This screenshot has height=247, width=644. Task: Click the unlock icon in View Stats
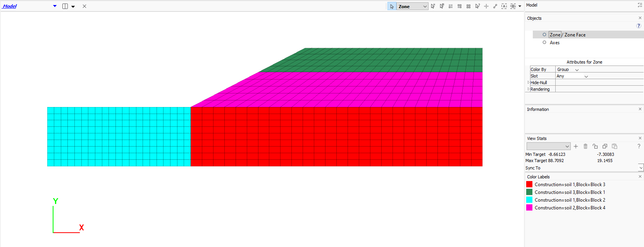click(x=595, y=146)
